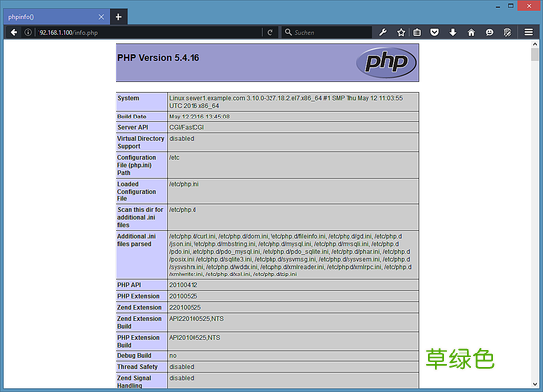Open a new tab with plus button
Screen dimensions: 543x392
click(x=118, y=17)
